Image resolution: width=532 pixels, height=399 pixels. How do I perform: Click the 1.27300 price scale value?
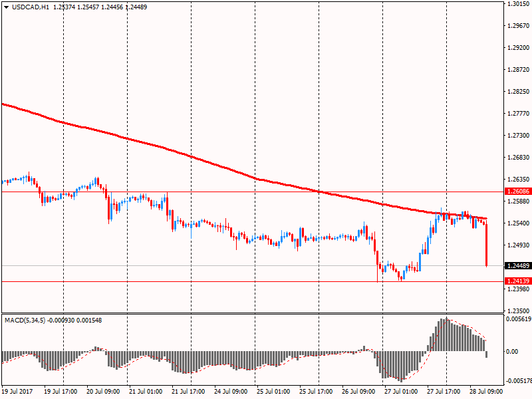pyautogui.click(x=518, y=136)
